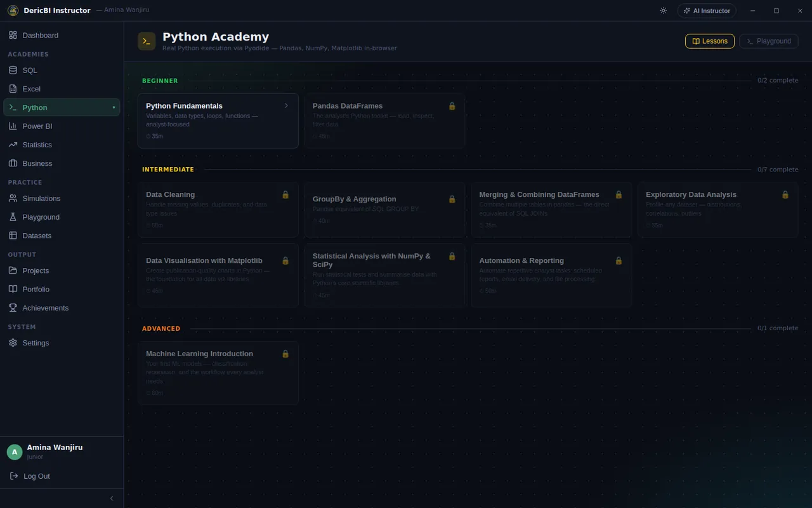The image size is (812, 508).
Task: Click the SQL database icon
Action: click(x=13, y=70)
